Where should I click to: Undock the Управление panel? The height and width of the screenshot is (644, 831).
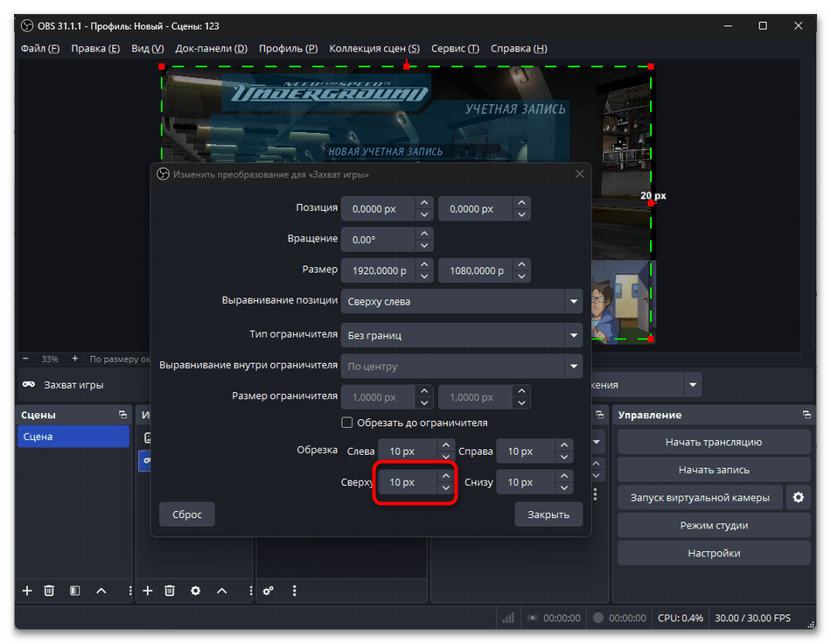807,415
